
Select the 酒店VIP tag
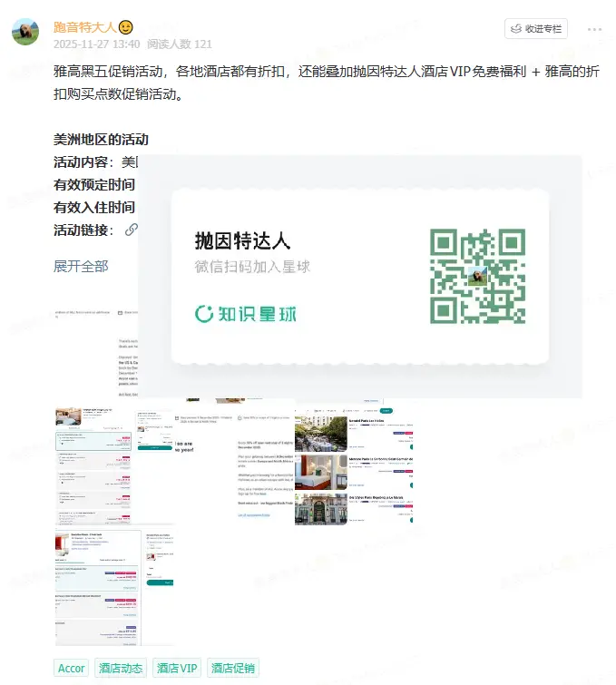177,668
